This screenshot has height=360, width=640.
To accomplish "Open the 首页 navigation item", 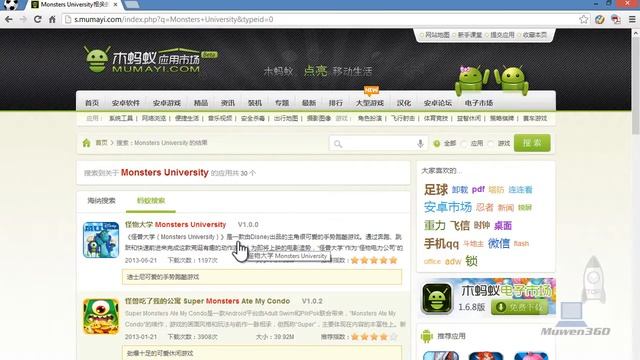I will (92, 103).
